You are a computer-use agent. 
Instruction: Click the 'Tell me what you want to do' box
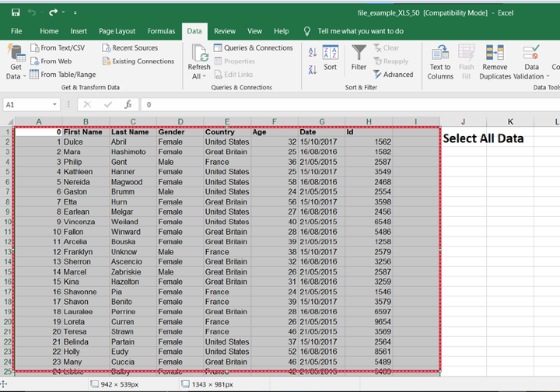click(360, 31)
